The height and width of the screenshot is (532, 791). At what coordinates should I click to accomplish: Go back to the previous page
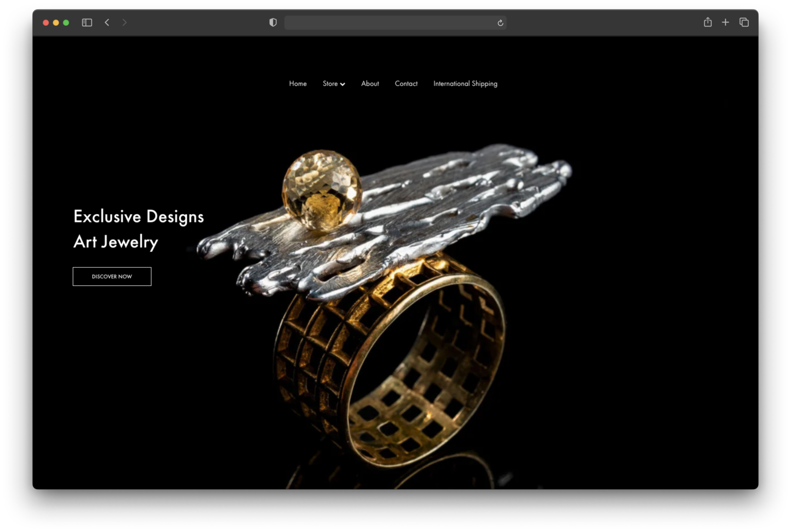[107, 23]
